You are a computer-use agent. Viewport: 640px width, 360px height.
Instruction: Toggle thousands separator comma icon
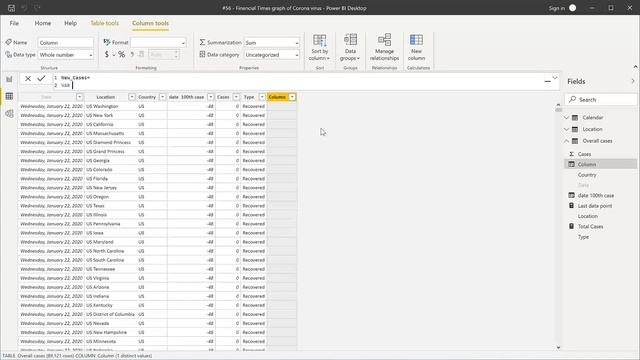click(132, 55)
